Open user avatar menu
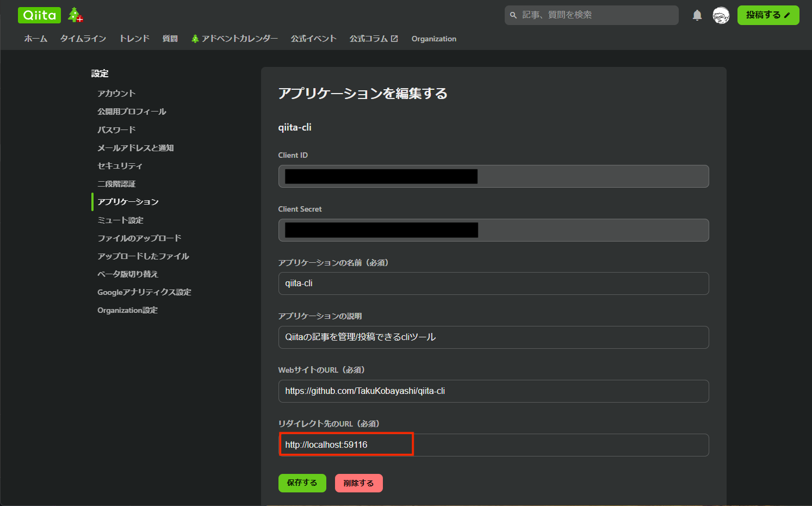812x506 pixels. point(721,15)
